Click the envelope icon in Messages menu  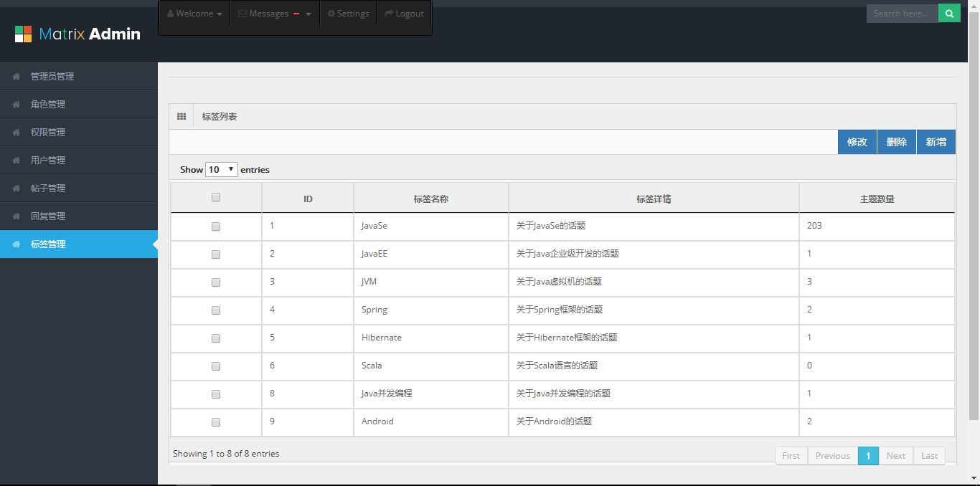242,14
